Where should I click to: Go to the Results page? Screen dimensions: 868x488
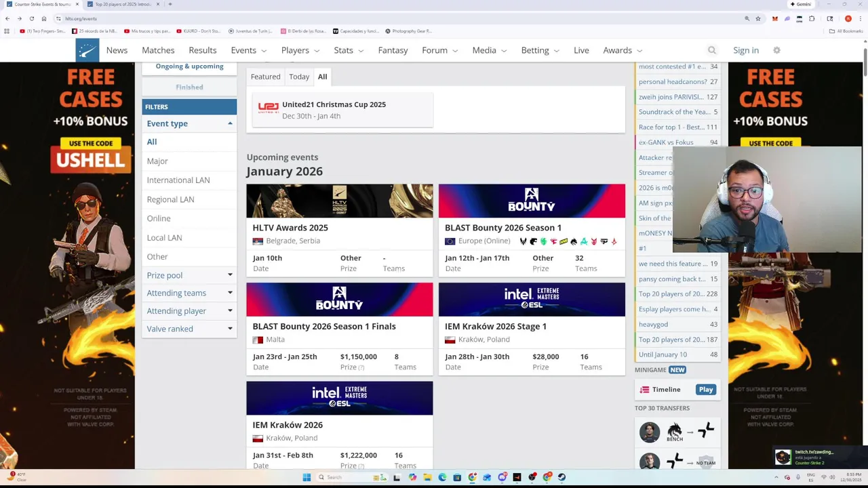click(203, 50)
